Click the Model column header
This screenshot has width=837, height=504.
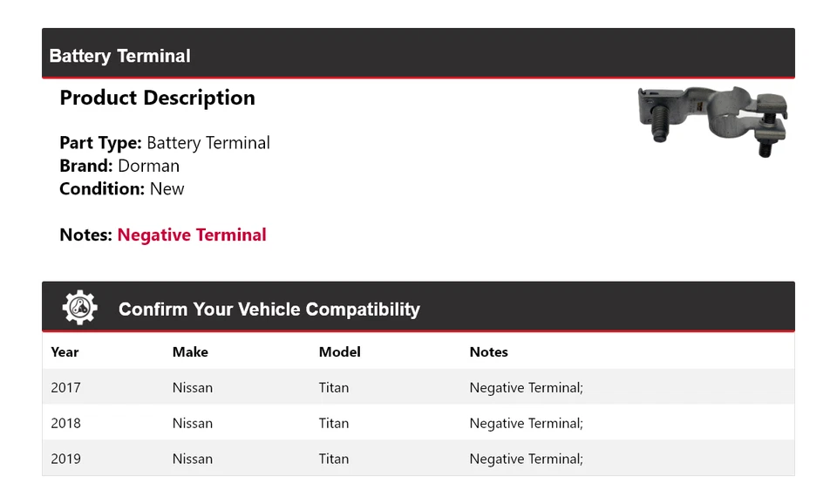pyautogui.click(x=339, y=352)
